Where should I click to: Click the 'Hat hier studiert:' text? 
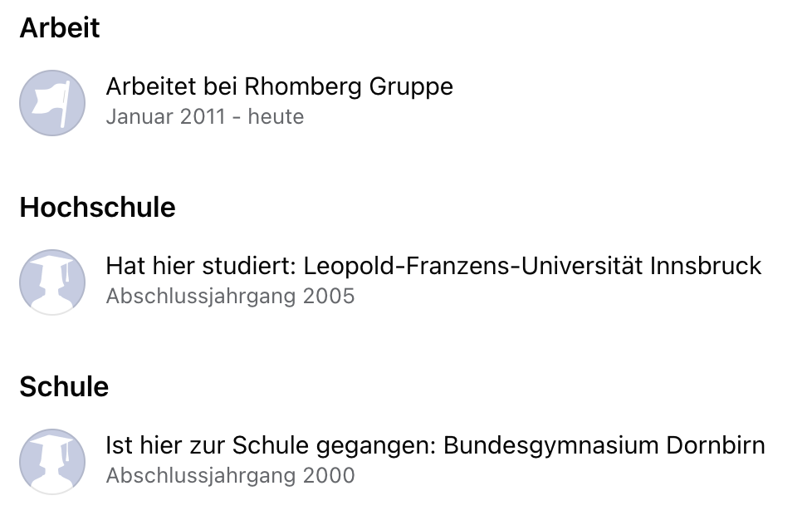(200, 266)
